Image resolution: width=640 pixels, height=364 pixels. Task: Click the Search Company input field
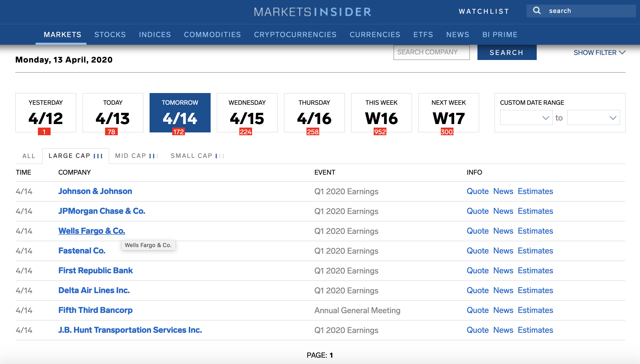click(431, 52)
